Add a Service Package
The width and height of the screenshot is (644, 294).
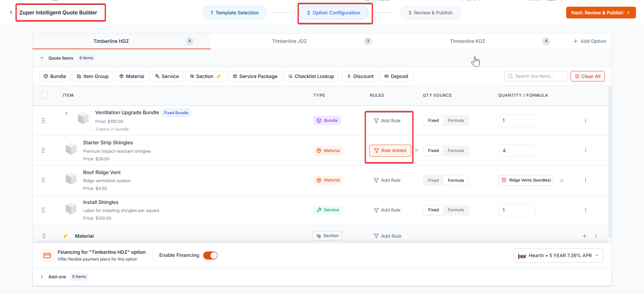(x=255, y=76)
